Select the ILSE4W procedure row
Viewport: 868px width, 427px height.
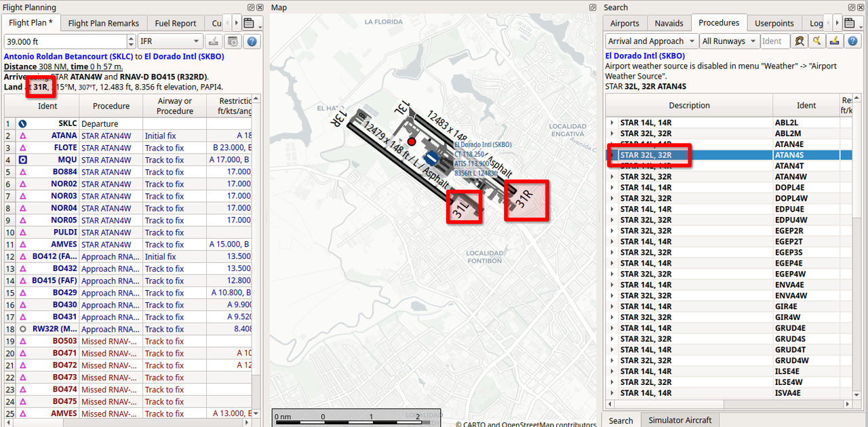[729, 382]
